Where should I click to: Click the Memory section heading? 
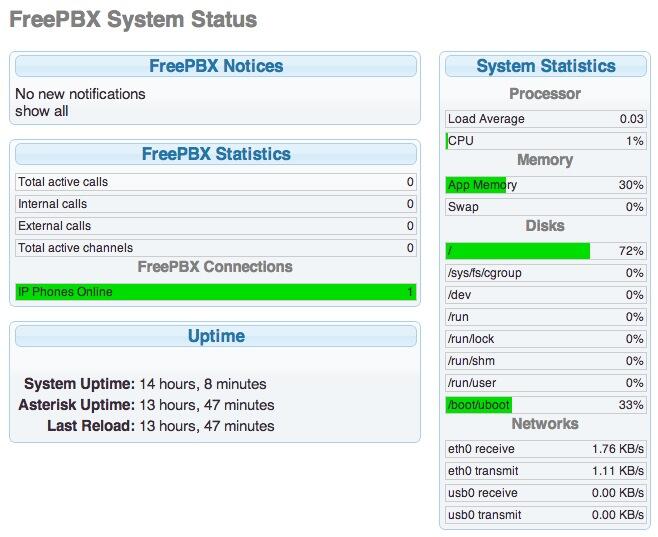(x=545, y=160)
